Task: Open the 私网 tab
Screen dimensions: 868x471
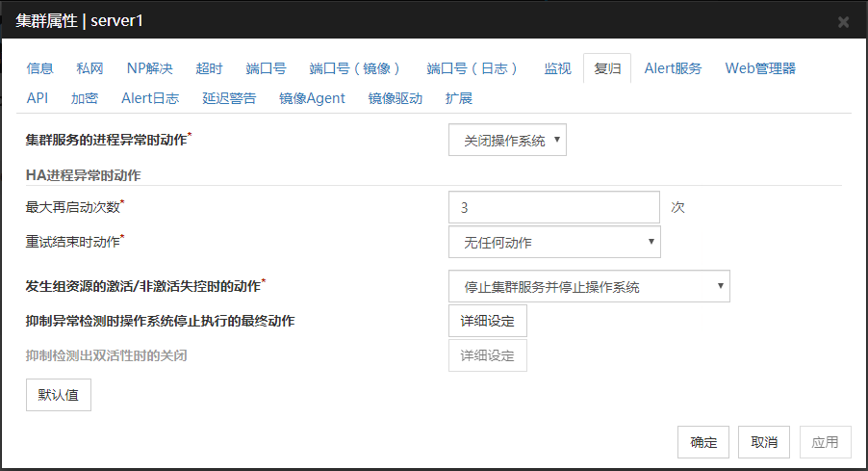Action: (x=90, y=68)
